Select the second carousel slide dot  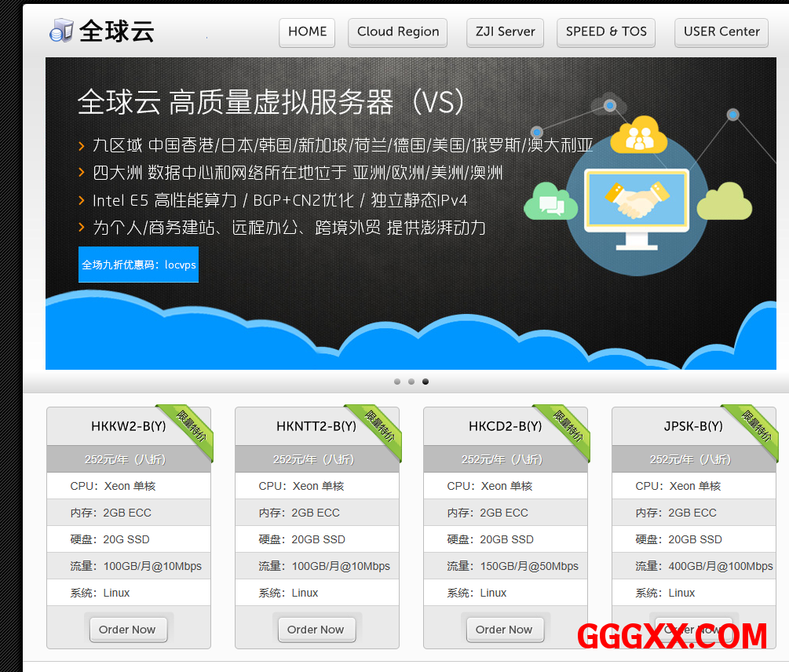411,382
